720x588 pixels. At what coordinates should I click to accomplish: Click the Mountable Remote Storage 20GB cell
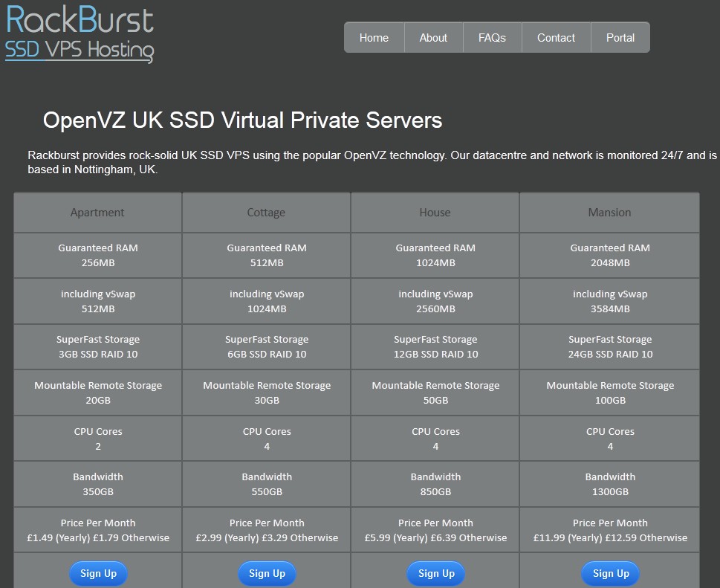pyautogui.click(x=98, y=392)
